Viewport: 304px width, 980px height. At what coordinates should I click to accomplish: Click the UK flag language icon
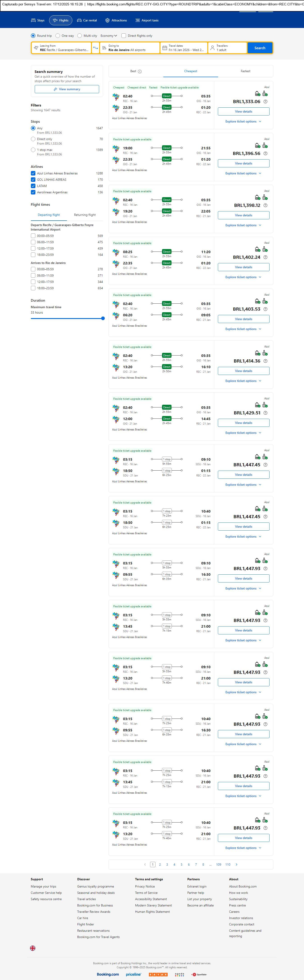coord(33,948)
